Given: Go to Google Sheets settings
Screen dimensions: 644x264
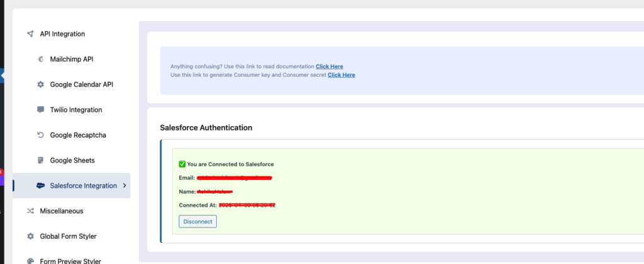Looking at the screenshot, I should coord(72,161).
